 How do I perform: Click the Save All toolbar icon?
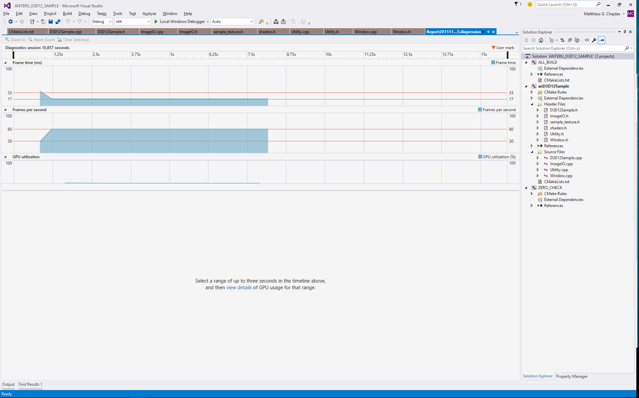pos(58,22)
